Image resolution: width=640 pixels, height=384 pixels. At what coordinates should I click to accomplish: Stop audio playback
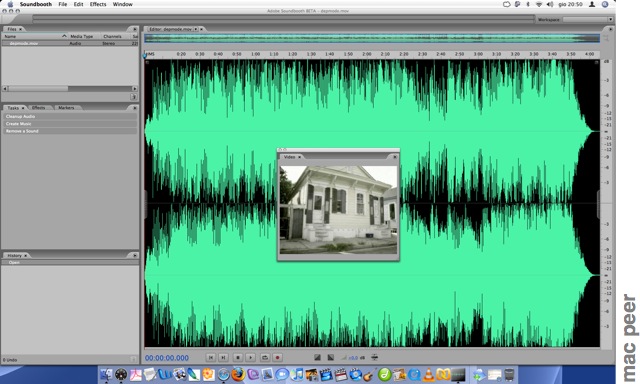[238, 357]
